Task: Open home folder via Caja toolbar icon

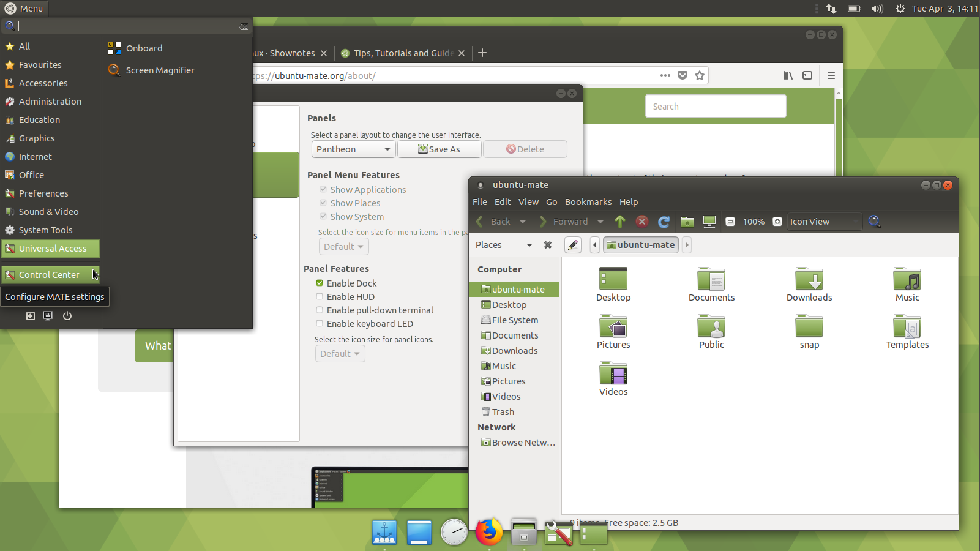Action: [x=687, y=222]
